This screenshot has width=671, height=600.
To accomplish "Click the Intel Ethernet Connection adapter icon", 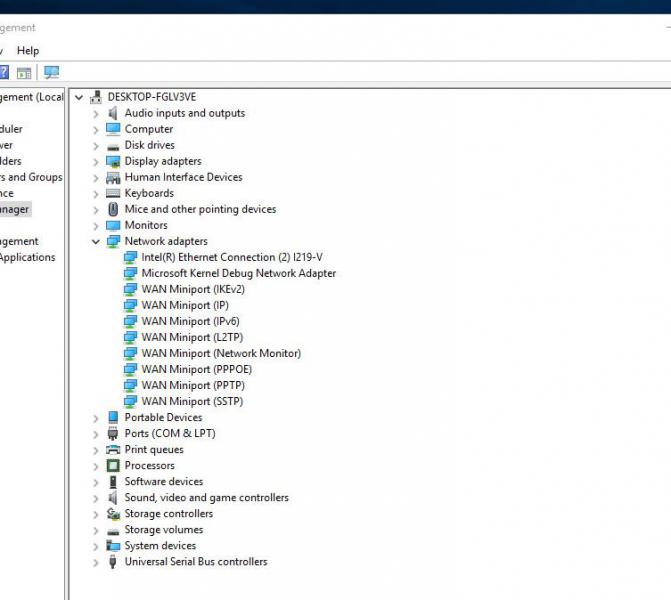I will (x=130, y=257).
